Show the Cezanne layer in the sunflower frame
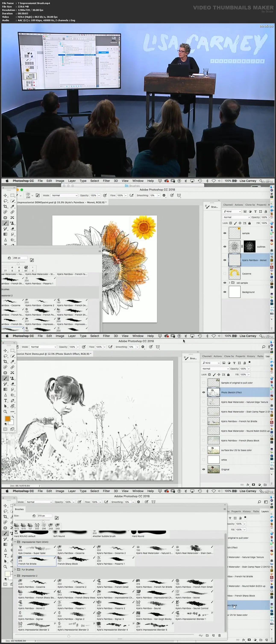 (225, 273)
